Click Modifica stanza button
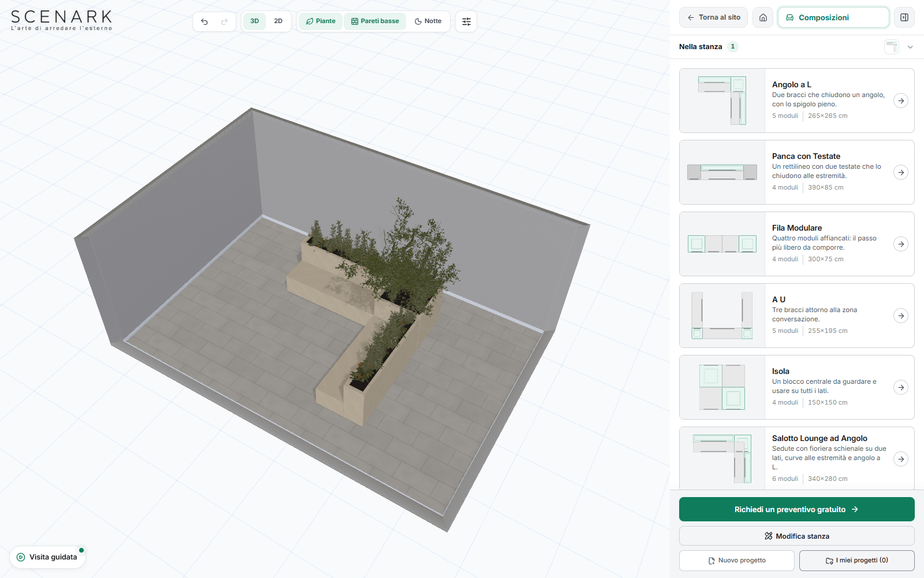 [x=797, y=536]
